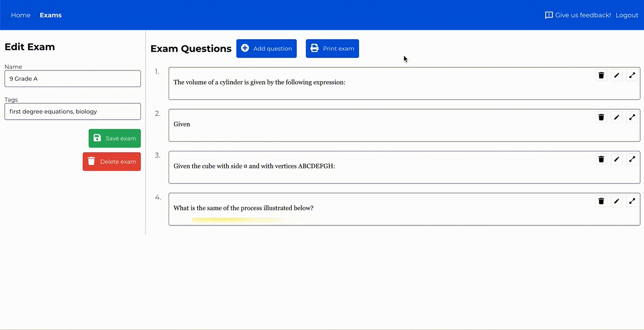The height and width of the screenshot is (330, 644).
Task: Delete question 2 with trash icon
Action: [601, 117]
